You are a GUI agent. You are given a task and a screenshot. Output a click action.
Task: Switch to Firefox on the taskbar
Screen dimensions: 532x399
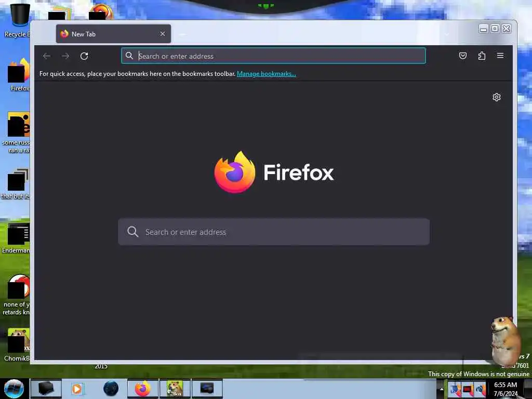coord(143,389)
